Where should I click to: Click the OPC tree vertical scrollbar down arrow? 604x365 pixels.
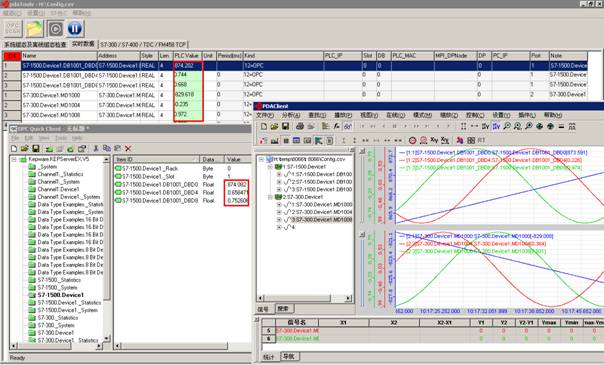(107, 338)
